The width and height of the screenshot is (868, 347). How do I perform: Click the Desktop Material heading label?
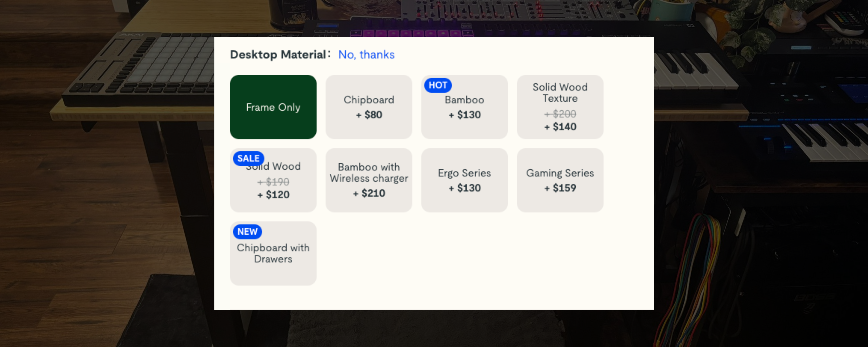click(278, 55)
